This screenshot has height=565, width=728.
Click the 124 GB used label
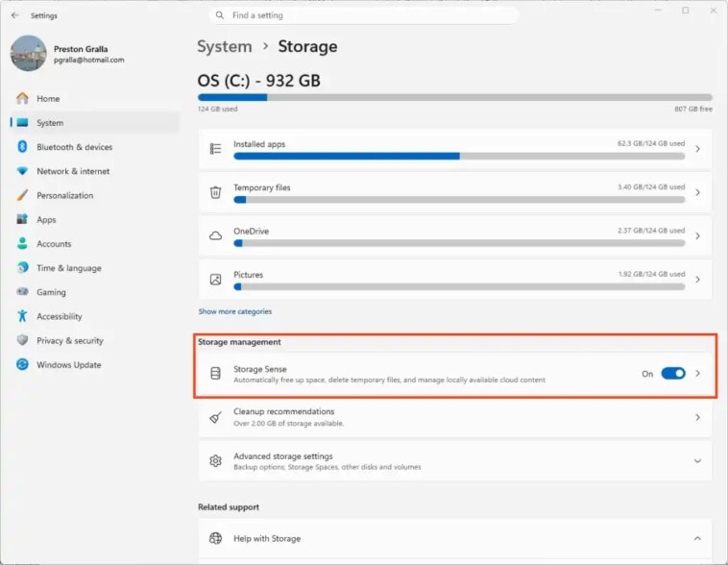217,109
